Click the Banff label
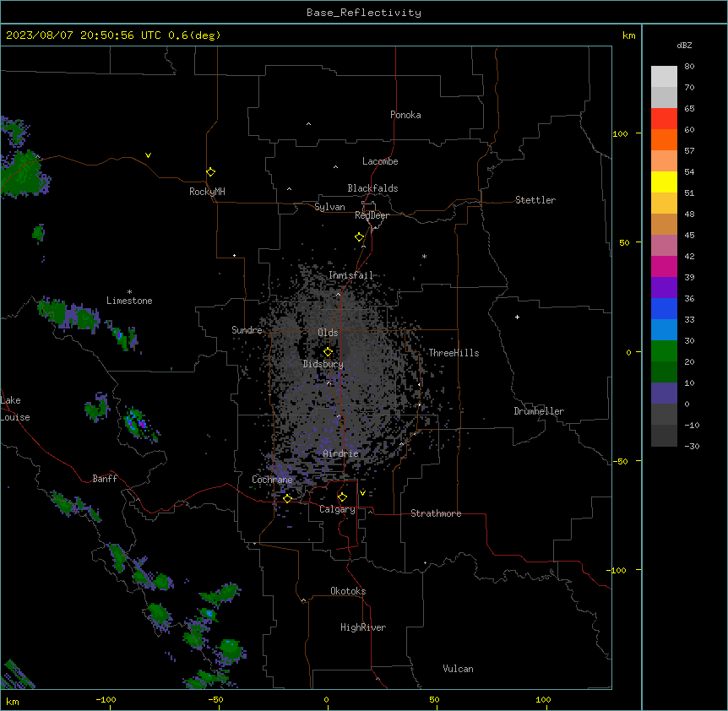Viewport: 728px width, 711px height. [105, 479]
